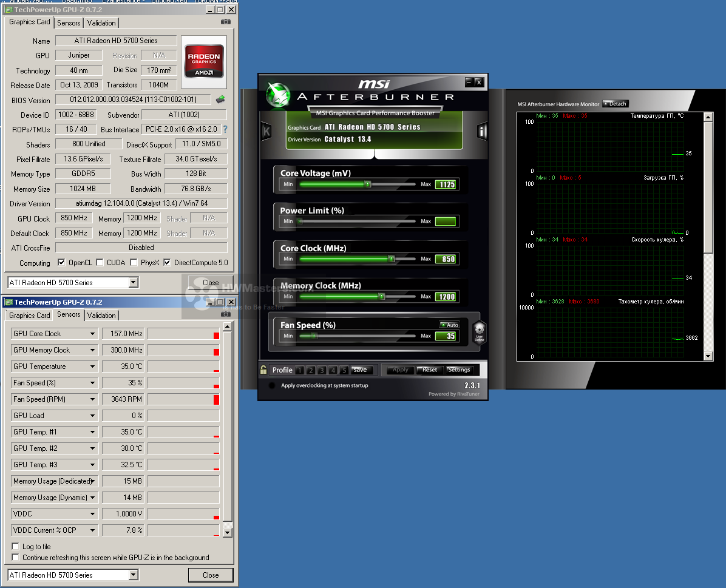Select Afterburner profile slot 2
This screenshot has width=726, height=588.
pyautogui.click(x=311, y=370)
